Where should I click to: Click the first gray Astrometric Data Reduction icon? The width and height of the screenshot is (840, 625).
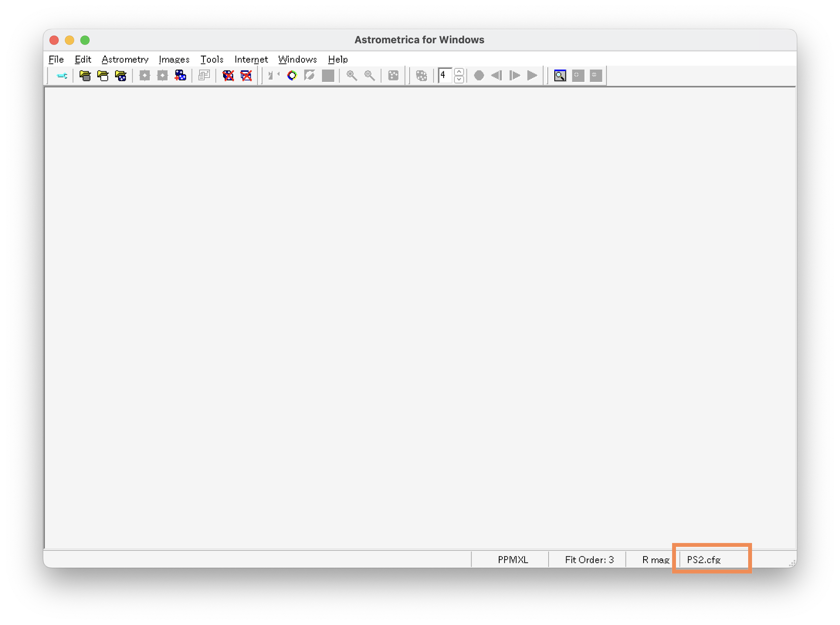(x=144, y=76)
